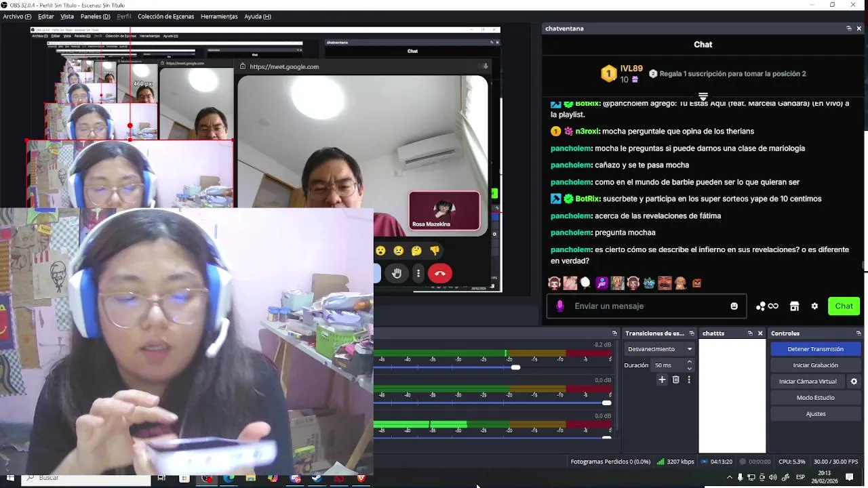Click CPU: 5.3% status bar text

[x=792, y=462]
